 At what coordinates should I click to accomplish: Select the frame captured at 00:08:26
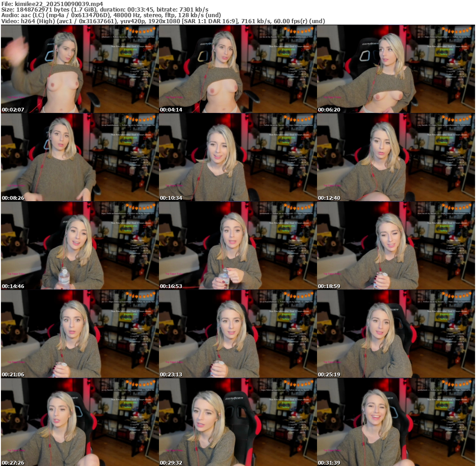click(79, 157)
